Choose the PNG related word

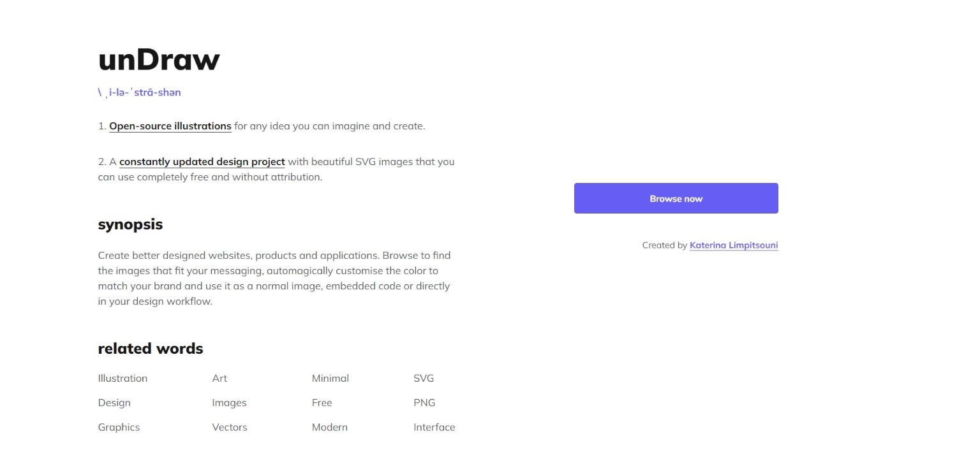pyautogui.click(x=424, y=403)
